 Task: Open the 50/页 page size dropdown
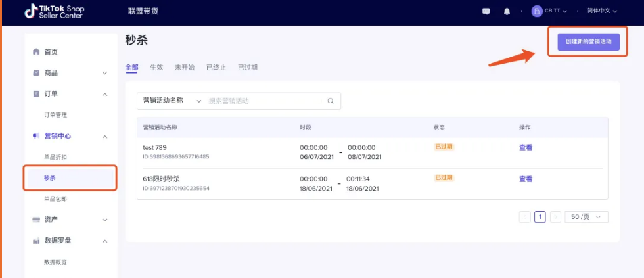586,217
